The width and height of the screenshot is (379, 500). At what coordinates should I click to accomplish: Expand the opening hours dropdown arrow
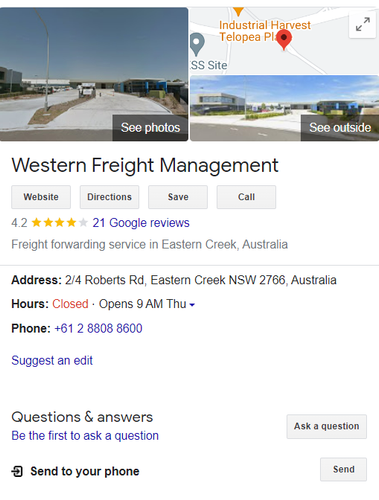point(192,305)
